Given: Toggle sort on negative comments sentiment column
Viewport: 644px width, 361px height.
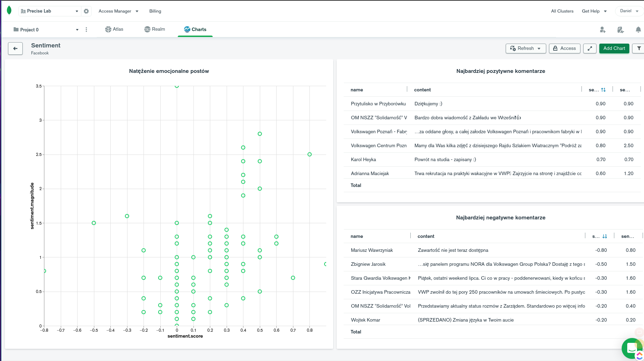Looking at the screenshot, I should [x=605, y=236].
